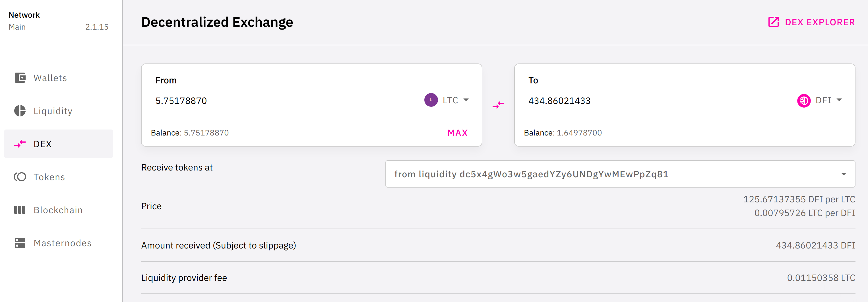Select the DEX menu item
868x302 pixels.
tap(59, 144)
